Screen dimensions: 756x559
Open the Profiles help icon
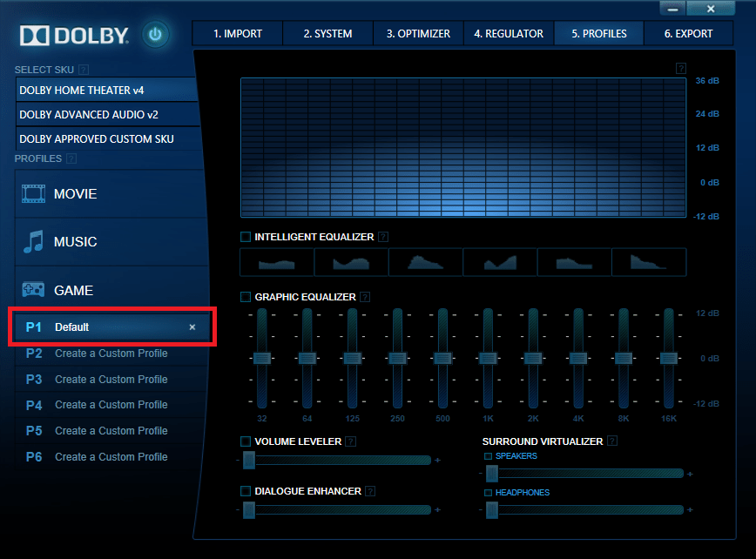(71, 158)
